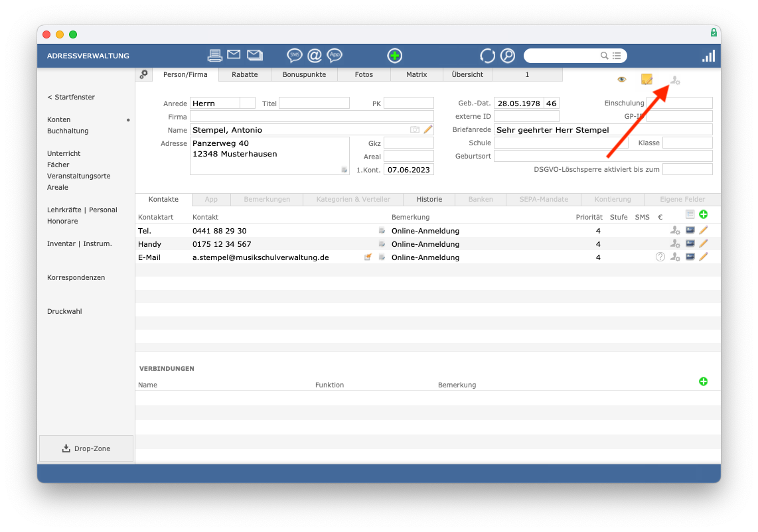The width and height of the screenshot is (758, 532).
Task: Open the Bemerkungen sub-tab
Action: click(x=267, y=199)
